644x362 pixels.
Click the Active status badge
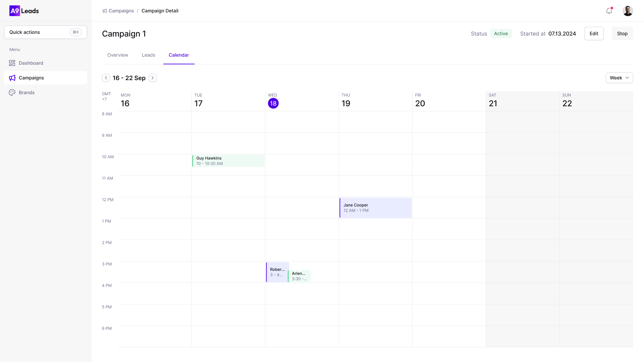pyautogui.click(x=501, y=34)
